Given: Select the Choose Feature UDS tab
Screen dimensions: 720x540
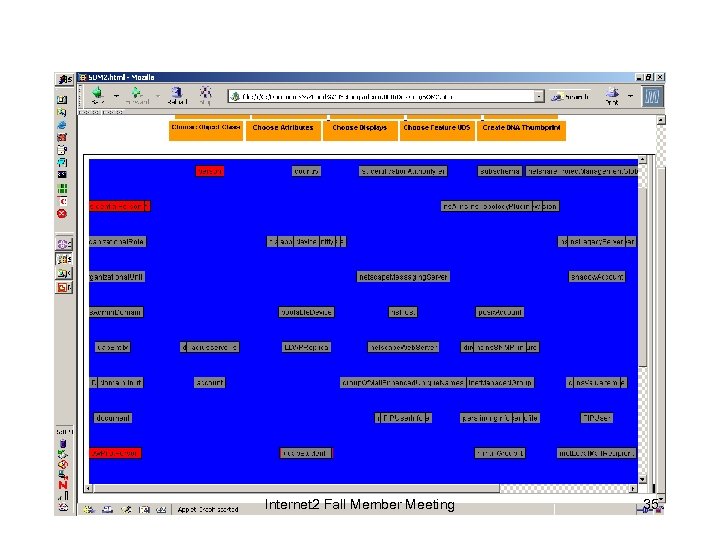Looking at the screenshot, I should (437, 129).
